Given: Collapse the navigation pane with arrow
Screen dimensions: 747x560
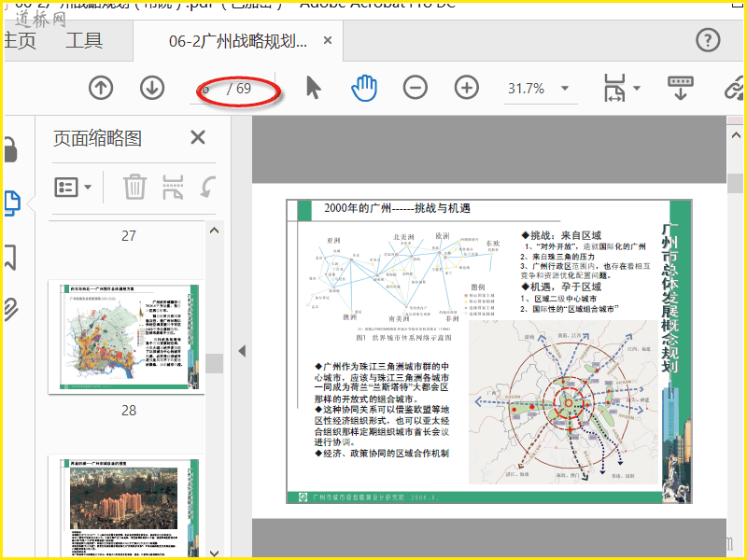Looking at the screenshot, I should point(241,351).
